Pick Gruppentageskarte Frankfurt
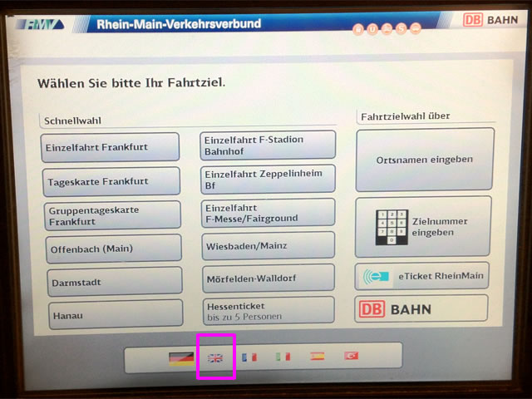Viewport: 532px width, 399px height. point(111,215)
